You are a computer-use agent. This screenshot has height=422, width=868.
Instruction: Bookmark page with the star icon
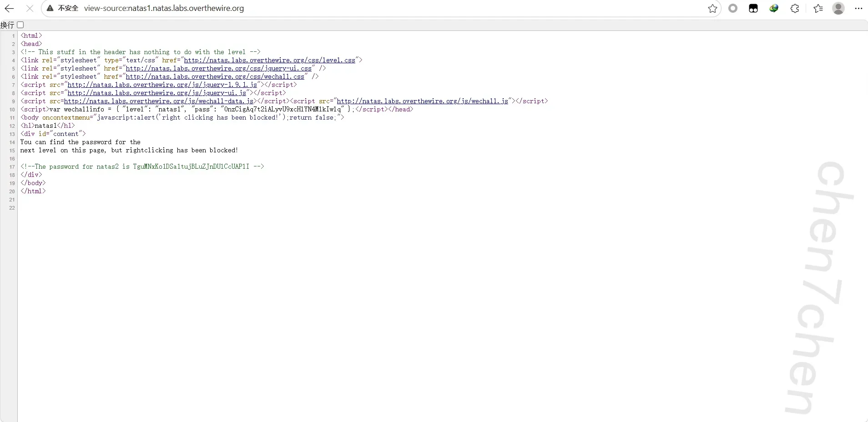tap(712, 8)
